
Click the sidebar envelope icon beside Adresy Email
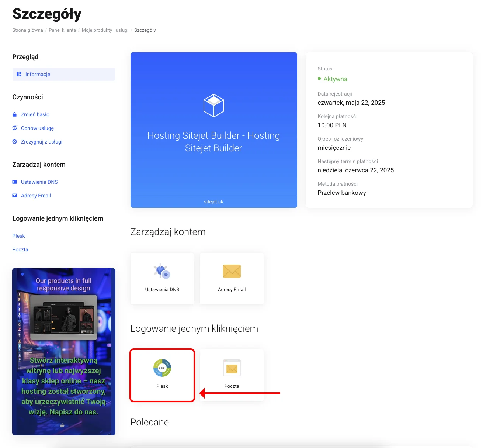(x=15, y=196)
